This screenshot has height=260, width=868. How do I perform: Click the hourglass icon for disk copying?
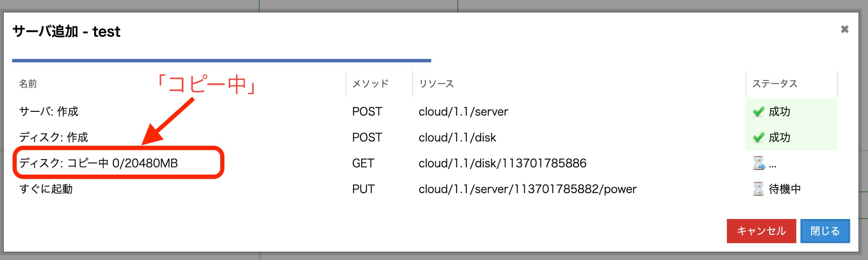759,163
